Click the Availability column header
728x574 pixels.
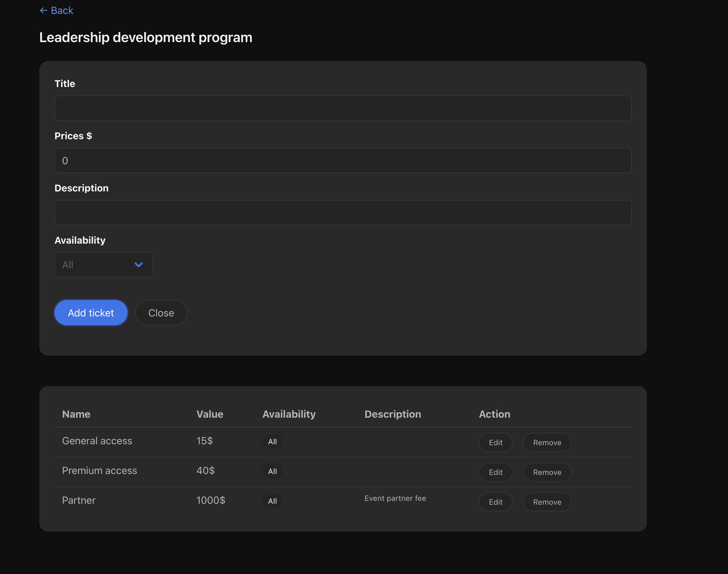289,414
